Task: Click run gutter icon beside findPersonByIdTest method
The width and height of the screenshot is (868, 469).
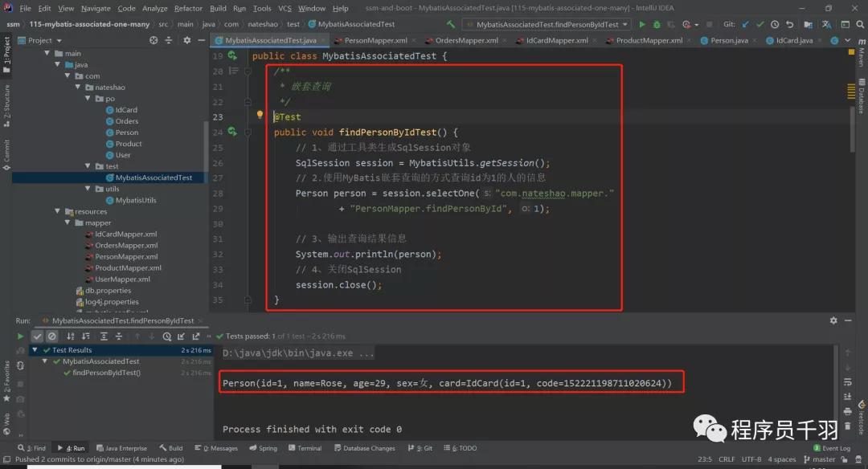Action: 232,132
